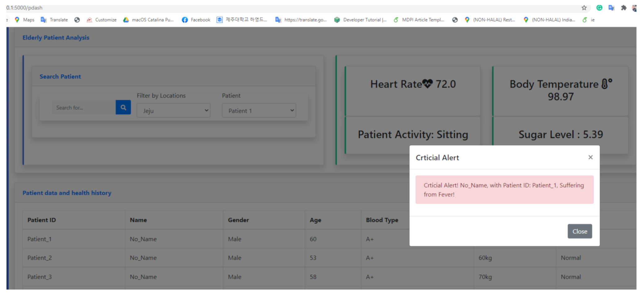
Task: Open the browser Extensions puzzle icon
Action: [x=624, y=8]
